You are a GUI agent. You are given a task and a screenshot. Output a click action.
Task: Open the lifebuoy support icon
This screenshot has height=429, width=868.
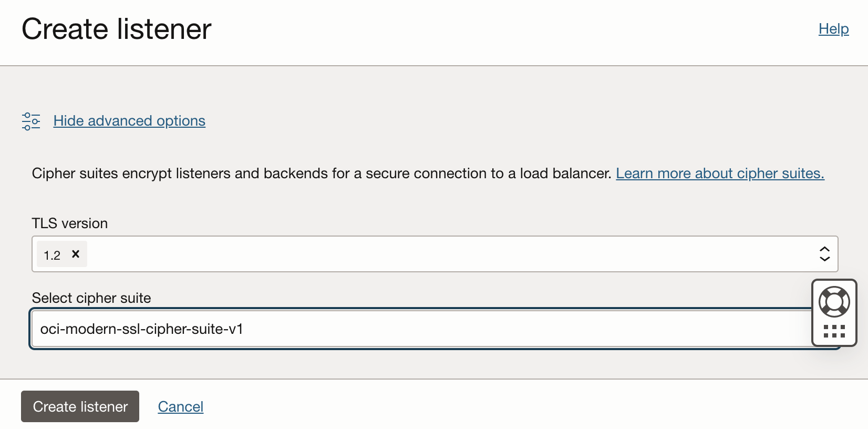point(834,302)
